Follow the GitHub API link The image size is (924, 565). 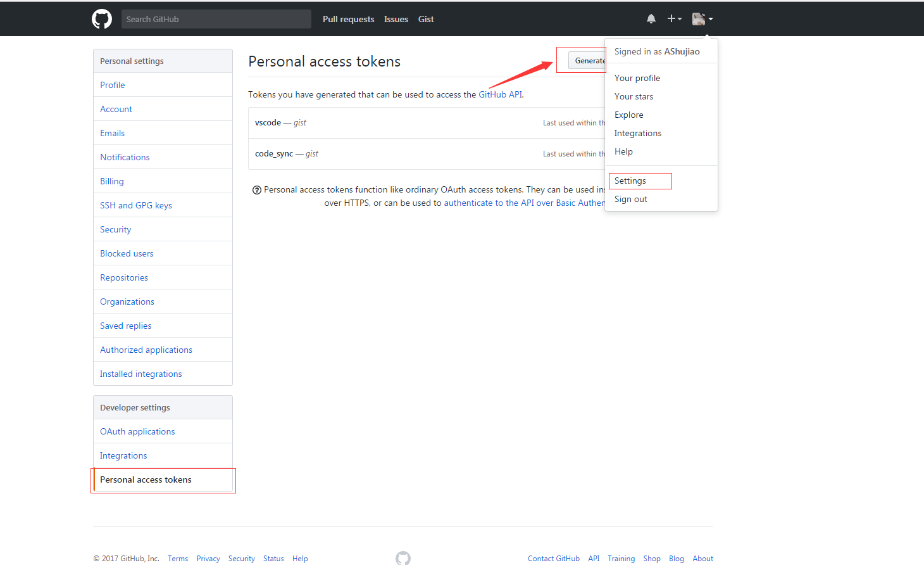pos(501,94)
